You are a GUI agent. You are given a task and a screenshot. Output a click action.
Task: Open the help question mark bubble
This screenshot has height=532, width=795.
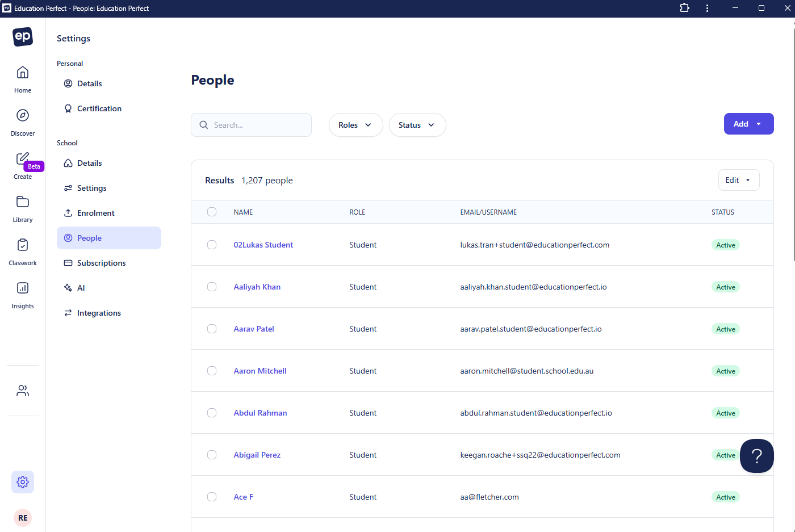tap(757, 456)
